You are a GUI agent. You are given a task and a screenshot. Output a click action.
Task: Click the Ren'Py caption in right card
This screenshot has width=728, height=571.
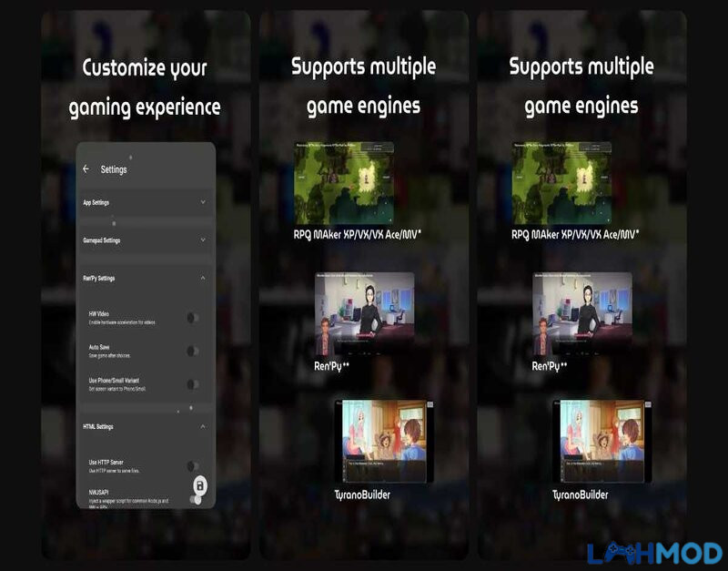pos(550,366)
